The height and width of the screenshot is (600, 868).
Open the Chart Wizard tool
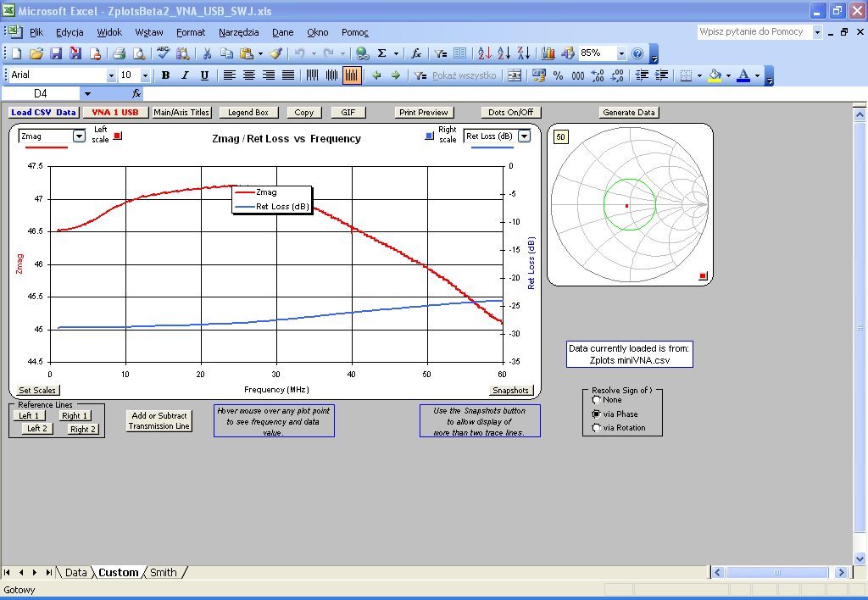click(548, 53)
